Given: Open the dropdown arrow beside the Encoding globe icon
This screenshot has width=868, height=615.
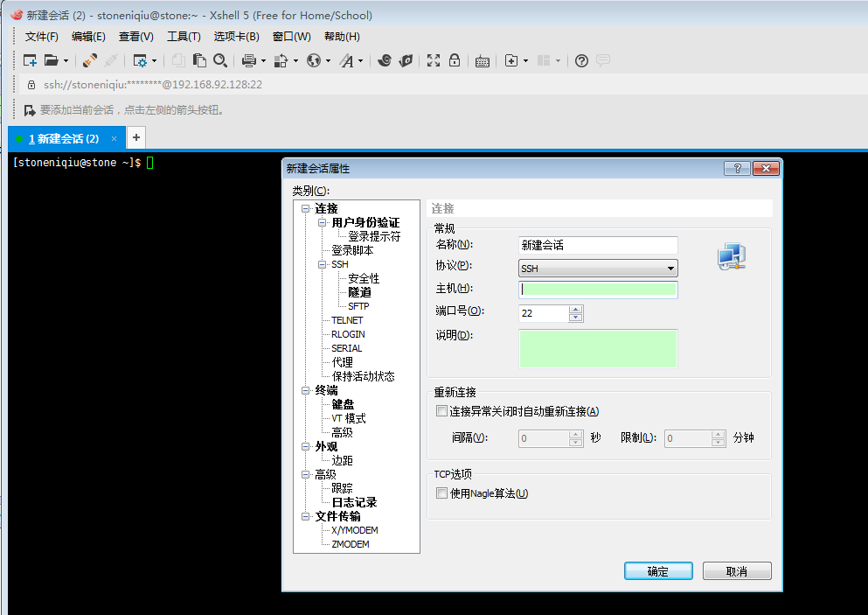Looking at the screenshot, I should point(329,60).
